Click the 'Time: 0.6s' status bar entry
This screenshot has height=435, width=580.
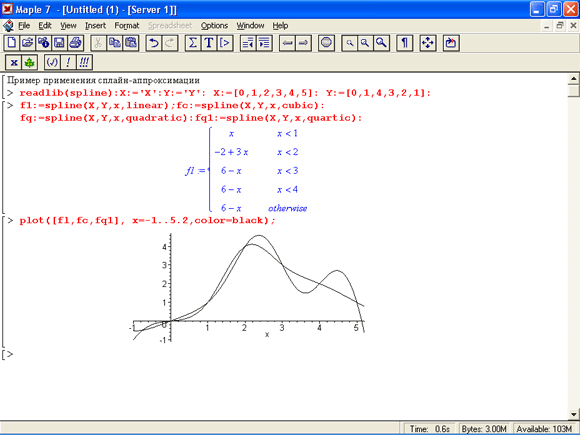[x=429, y=429]
